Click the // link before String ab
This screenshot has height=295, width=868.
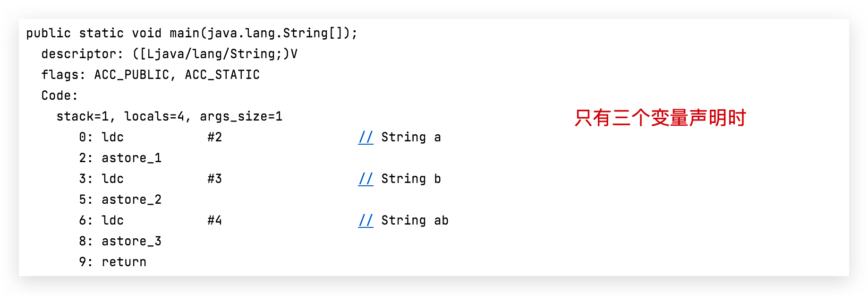coord(366,220)
